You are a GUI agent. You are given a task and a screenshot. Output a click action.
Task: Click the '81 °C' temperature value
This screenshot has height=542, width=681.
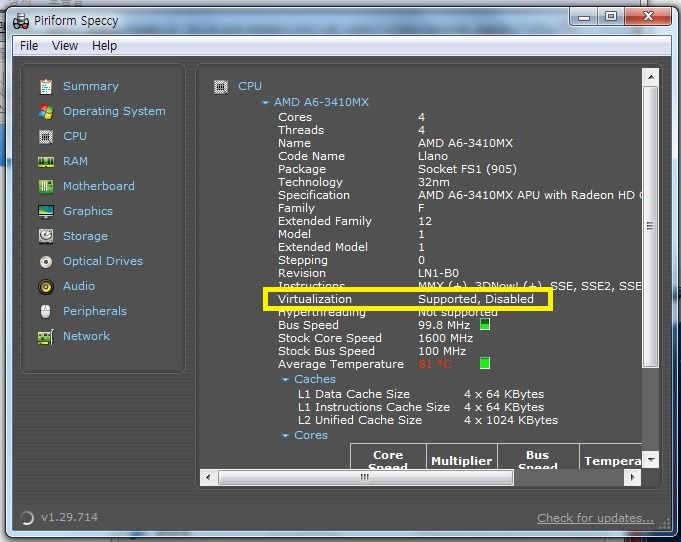pyautogui.click(x=435, y=364)
